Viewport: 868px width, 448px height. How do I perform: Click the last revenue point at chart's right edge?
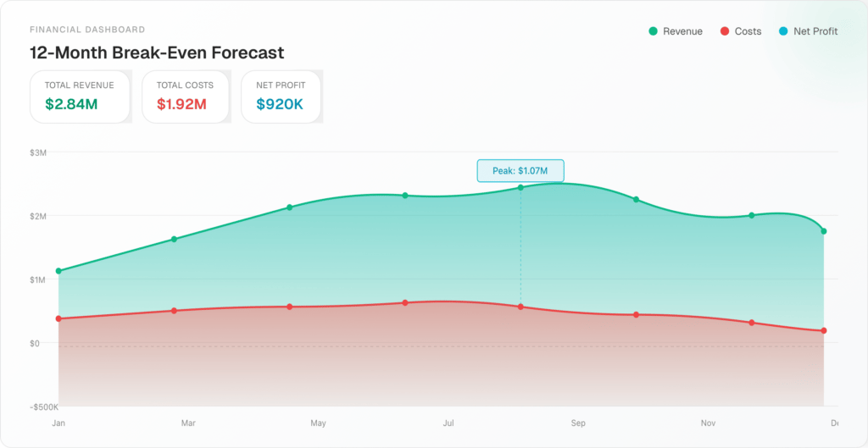pyautogui.click(x=824, y=231)
